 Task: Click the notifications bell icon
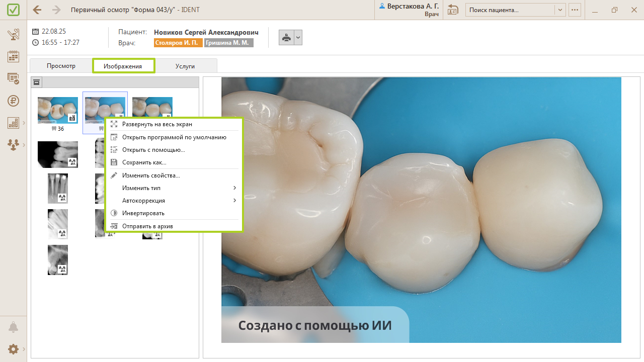(x=14, y=327)
